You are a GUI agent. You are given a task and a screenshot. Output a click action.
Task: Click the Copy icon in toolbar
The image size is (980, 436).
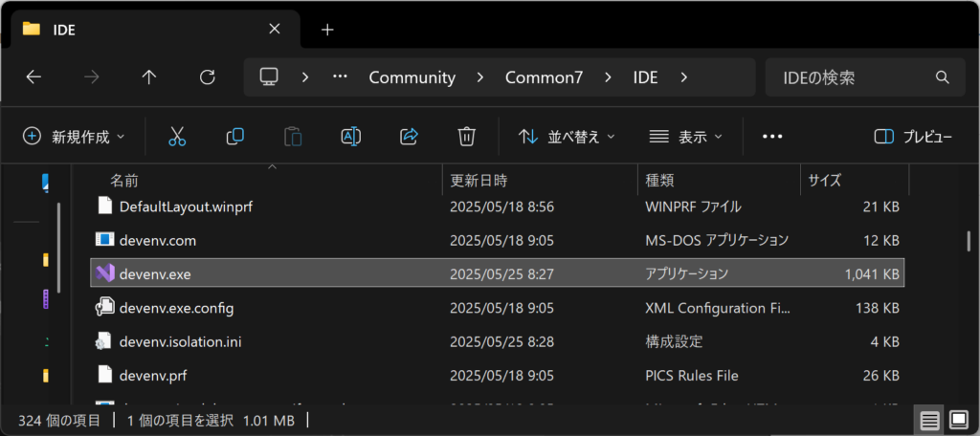(x=235, y=136)
